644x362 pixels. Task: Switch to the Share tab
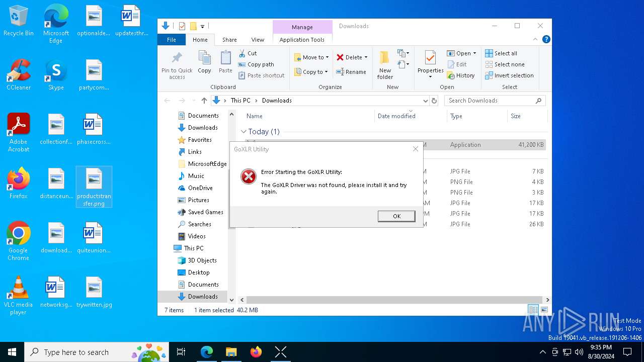229,40
